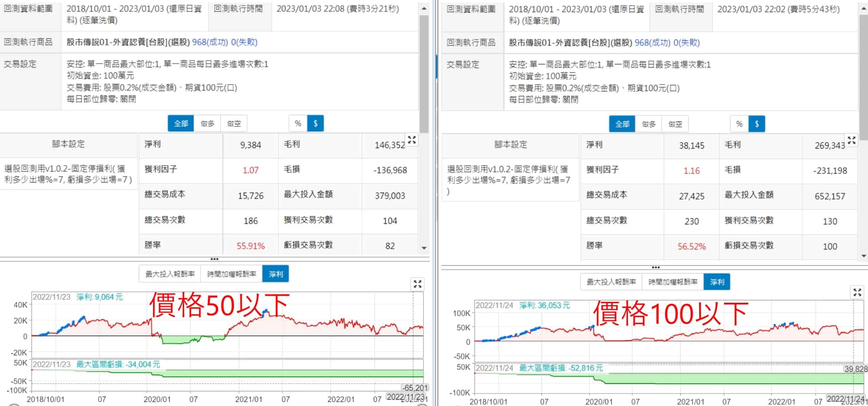Viewport: 868px width, 406px height.
Task: Switch right panel to percent display
Action: coord(739,124)
